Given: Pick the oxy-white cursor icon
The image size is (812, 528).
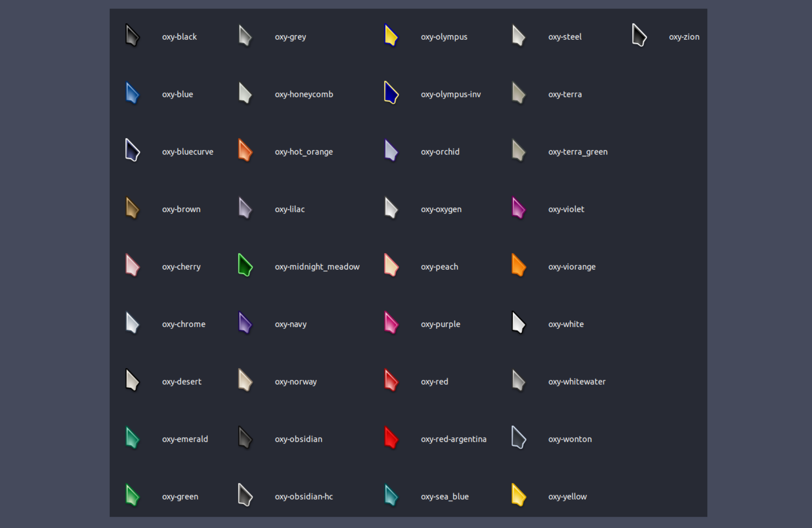Looking at the screenshot, I should 518,323.
